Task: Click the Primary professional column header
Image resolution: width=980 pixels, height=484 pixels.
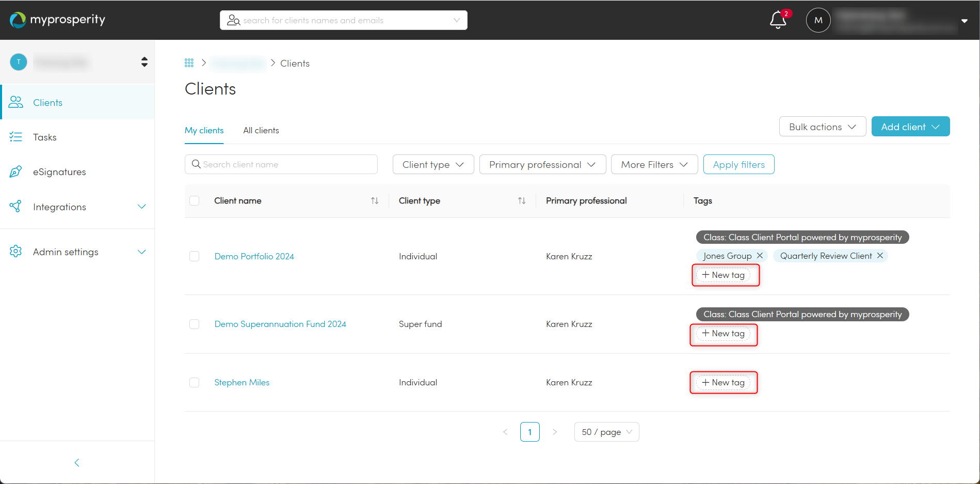Action: (586, 200)
